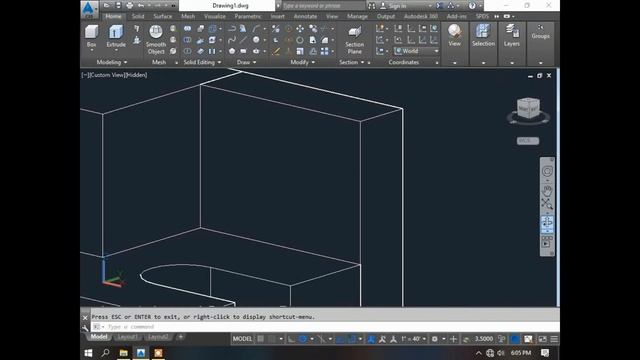This screenshot has width=640, height=360.
Task: Toggle Polar Tracking in status bar
Action: 302,339
